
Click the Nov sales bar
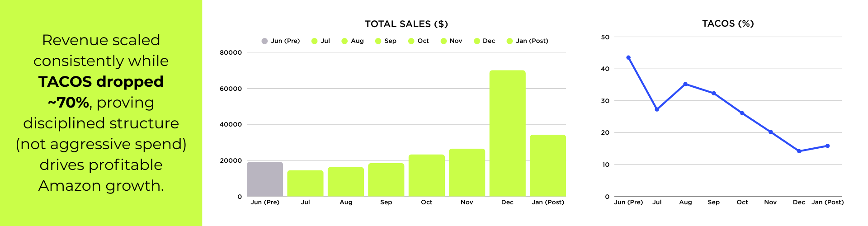[x=467, y=172]
